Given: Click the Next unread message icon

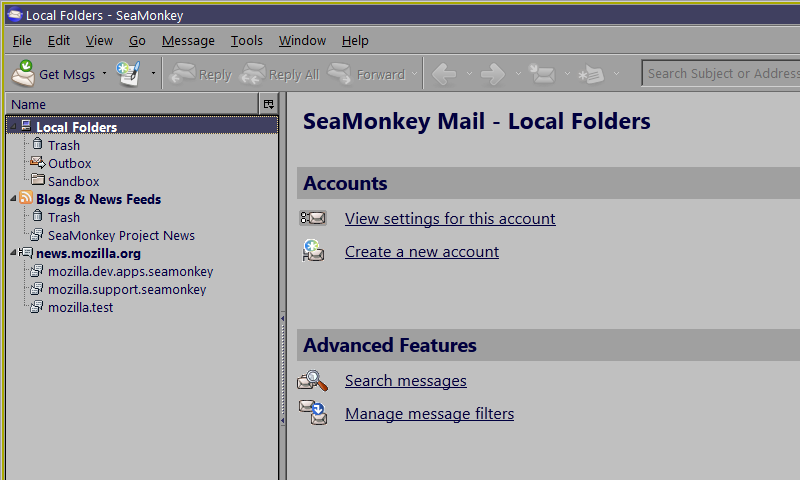Looking at the screenshot, I should (x=591, y=74).
